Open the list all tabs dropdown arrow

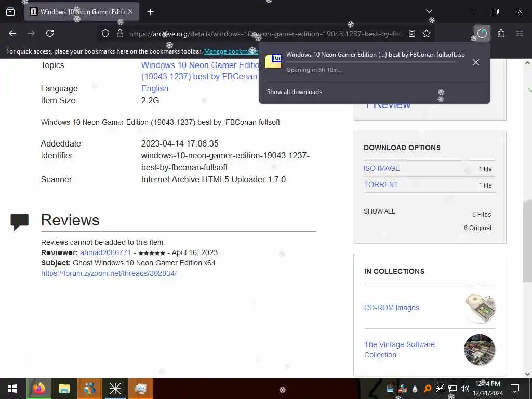[429, 11]
